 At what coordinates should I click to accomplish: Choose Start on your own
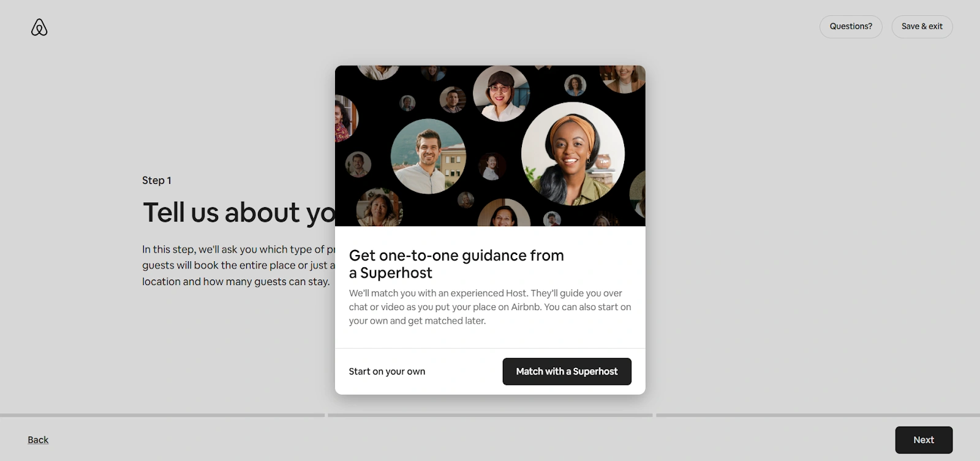[x=387, y=371]
